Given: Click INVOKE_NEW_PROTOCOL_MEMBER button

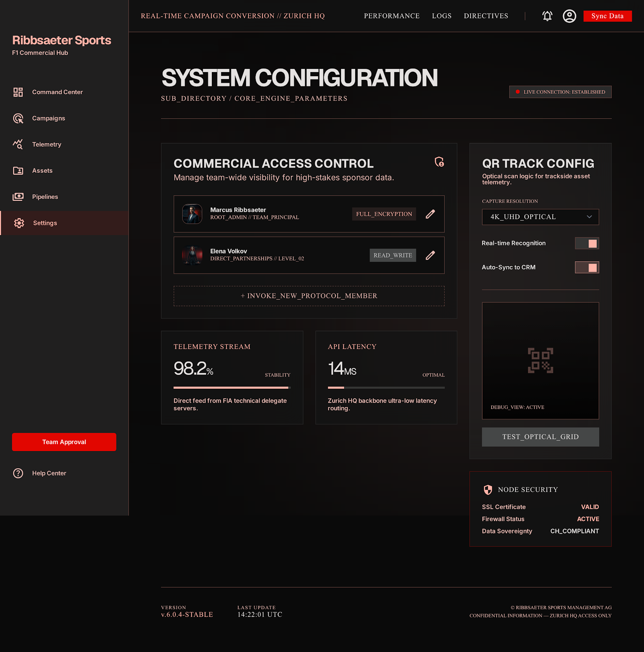Looking at the screenshot, I should tap(309, 296).
